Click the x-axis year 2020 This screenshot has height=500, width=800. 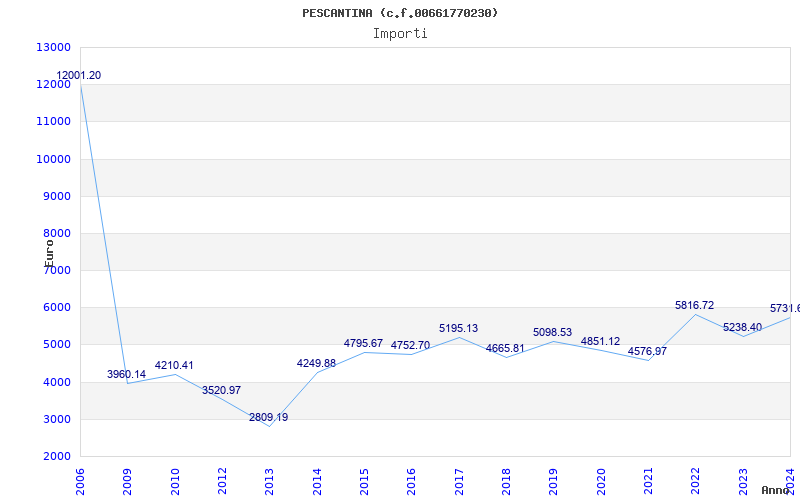601,481
